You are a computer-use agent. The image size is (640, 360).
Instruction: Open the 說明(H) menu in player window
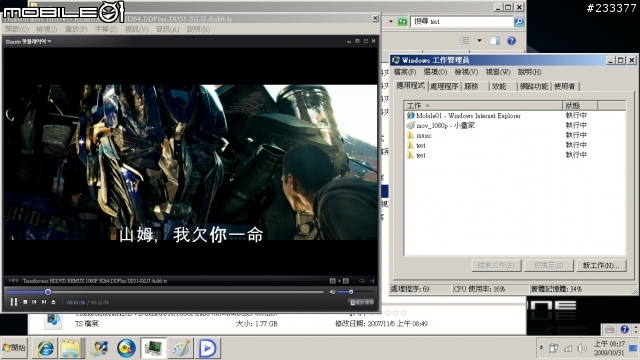pyautogui.click(x=198, y=29)
